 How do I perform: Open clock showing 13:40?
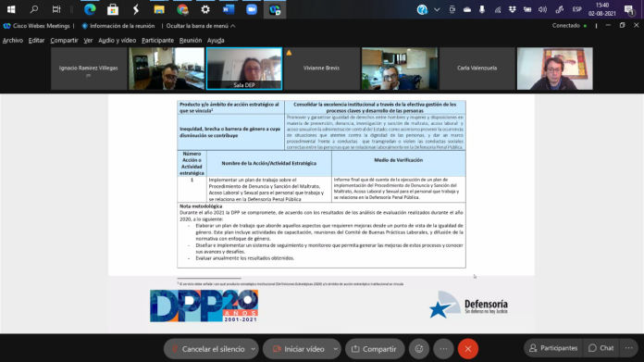click(602, 9)
